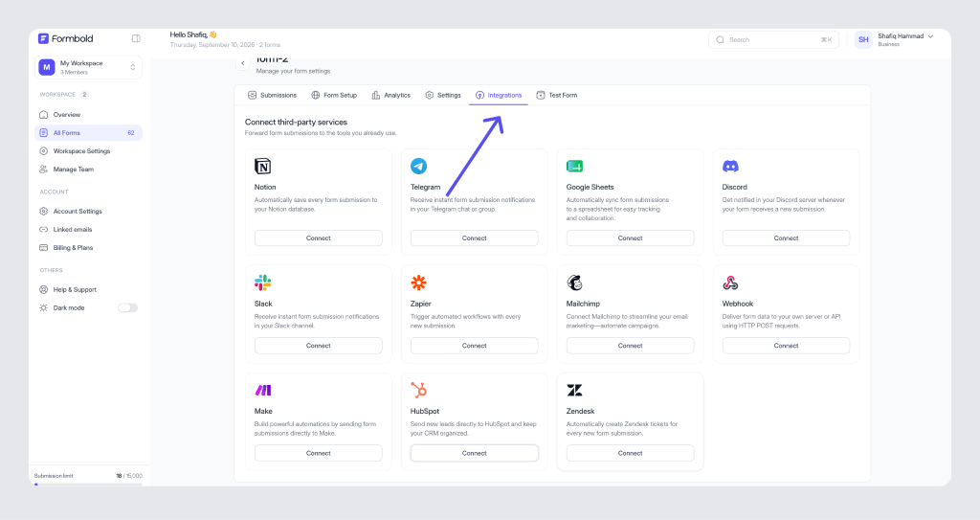Click the Account Settings gear icon

pyautogui.click(x=44, y=211)
